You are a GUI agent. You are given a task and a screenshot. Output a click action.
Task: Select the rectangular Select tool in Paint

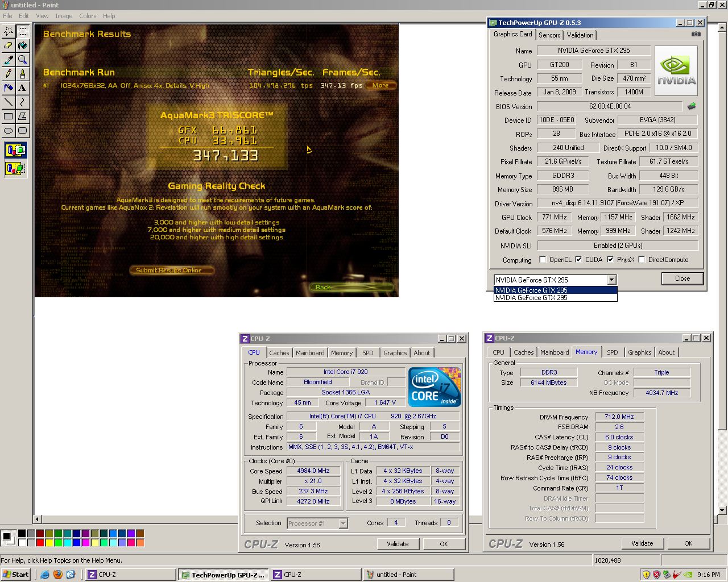pyautogui.click(x=23, y=31)
